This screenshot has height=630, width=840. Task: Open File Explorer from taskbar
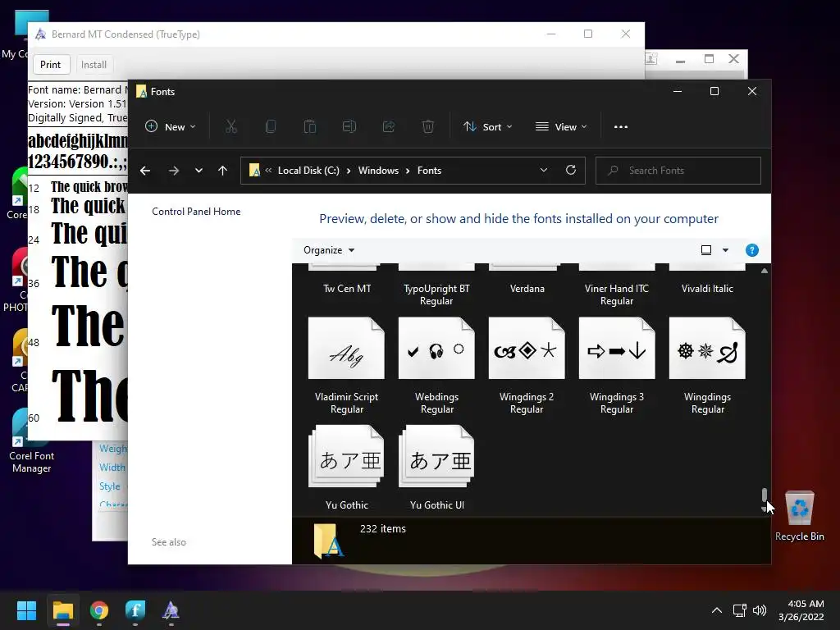[x=62, y=610]
